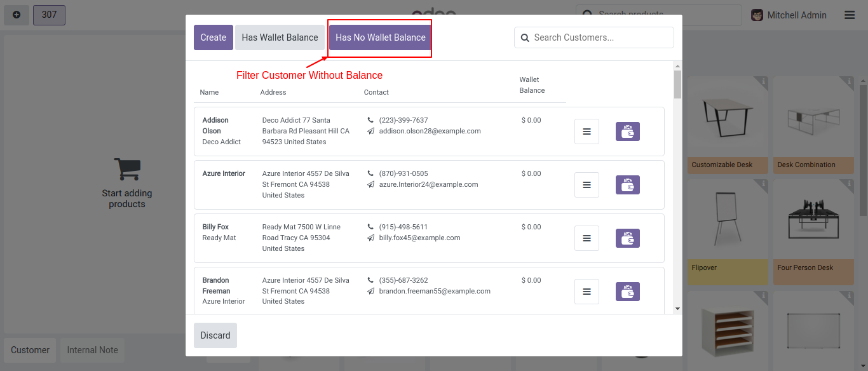
Task: Filter customers with Has Wallet Balance
Action: tap(280, 37)
